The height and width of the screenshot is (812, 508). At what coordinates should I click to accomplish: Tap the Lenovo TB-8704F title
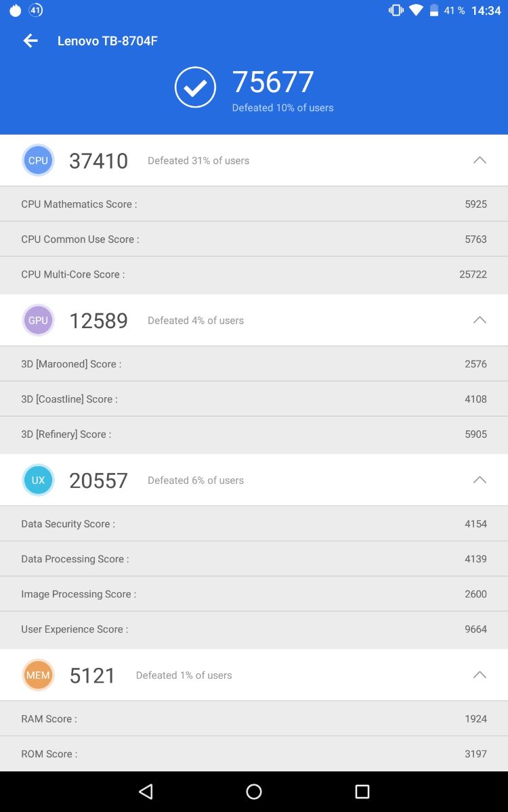(108, 41)
